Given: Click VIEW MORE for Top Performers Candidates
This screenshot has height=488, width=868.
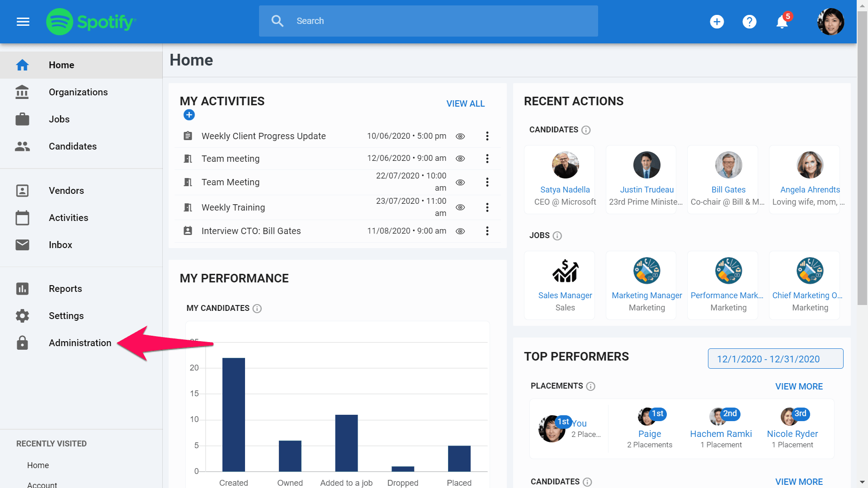Looking at the screenshot, I should point(799,482).
